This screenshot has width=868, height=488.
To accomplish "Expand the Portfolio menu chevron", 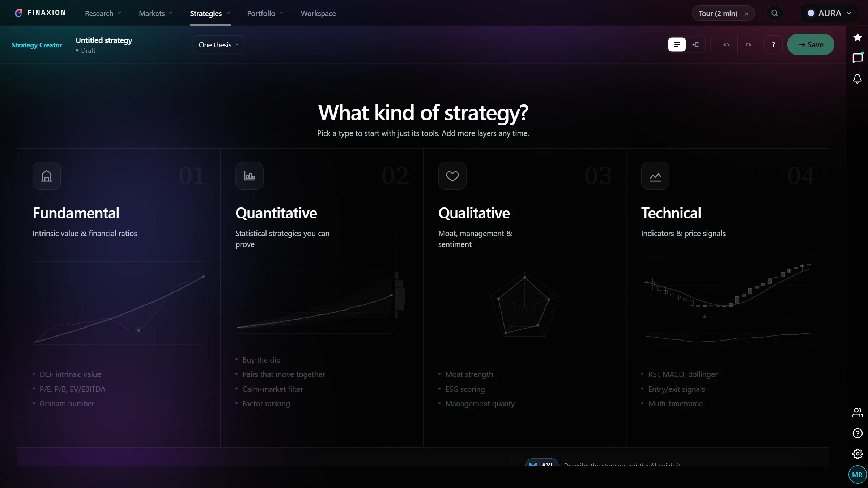I will point(281,13).
